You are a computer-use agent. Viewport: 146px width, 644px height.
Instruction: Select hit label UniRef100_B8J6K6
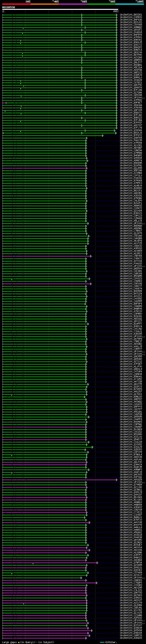click(x=131, y=497)
